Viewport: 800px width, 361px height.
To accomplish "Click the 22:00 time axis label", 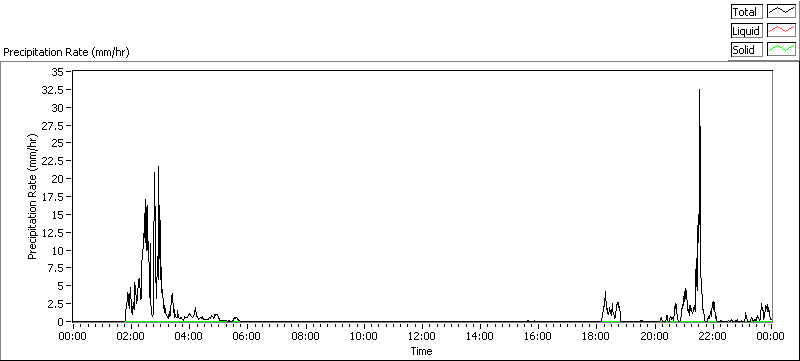I will pos(713,337).
